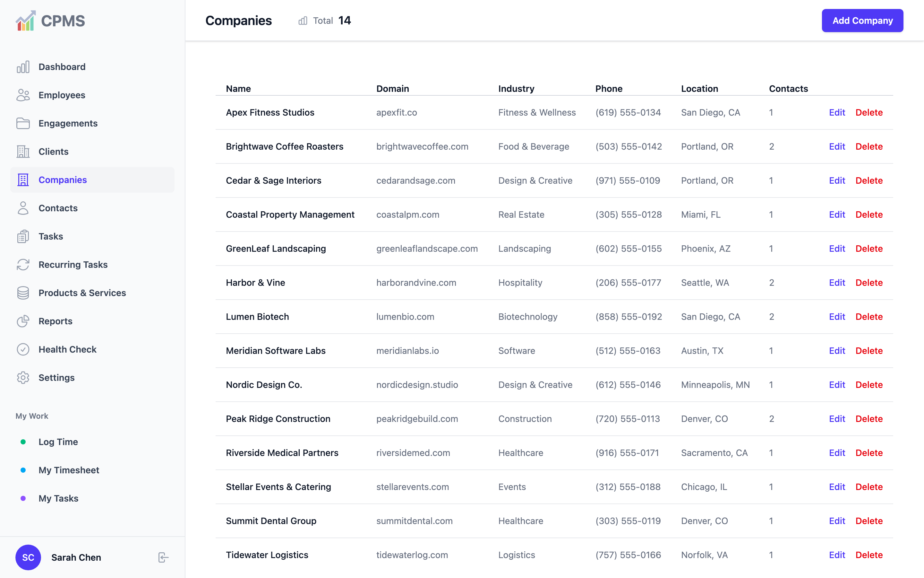Image resolution: width=924 pixels, height=578 pixels.
Task: Click the brightwavecoffee.com domain
Action: pyautogui.click(x=422, y=146)
